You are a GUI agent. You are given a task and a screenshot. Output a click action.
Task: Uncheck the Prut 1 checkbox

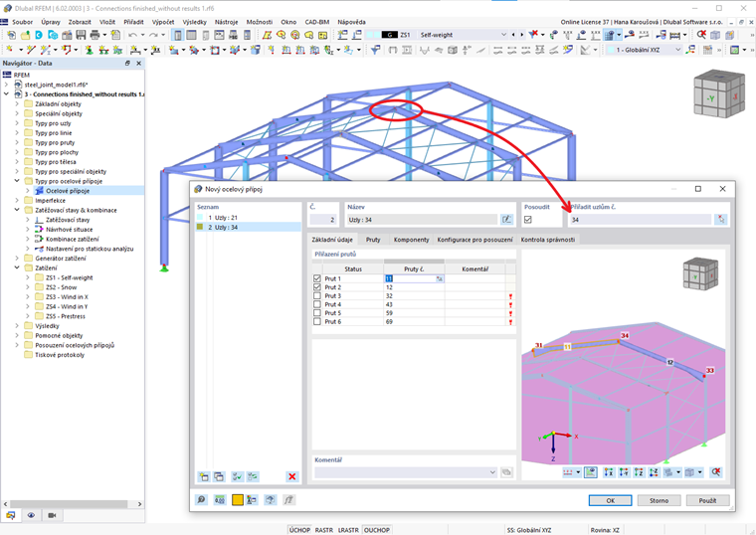coord(316,278)
